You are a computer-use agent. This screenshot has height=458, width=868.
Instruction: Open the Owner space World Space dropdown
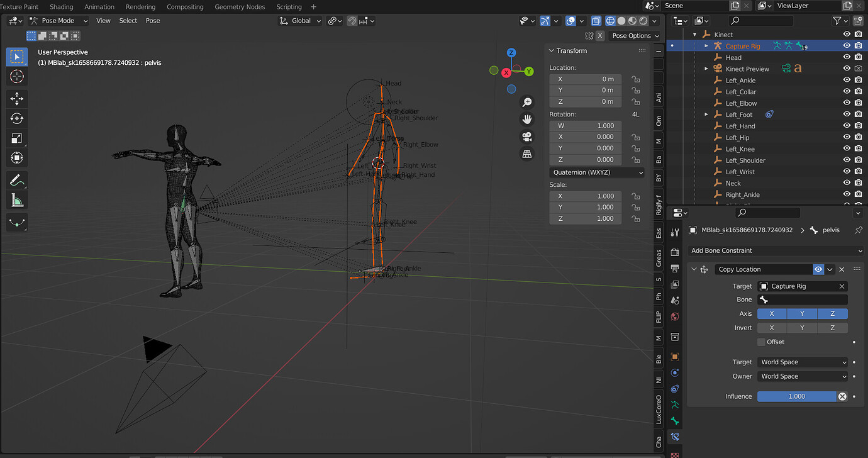click(x=803, y=376)
